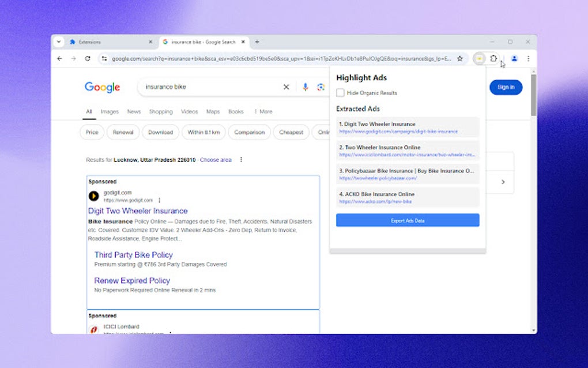Click the Export Ads Data button
The image size is (588, 368).
tap(407, 220)
